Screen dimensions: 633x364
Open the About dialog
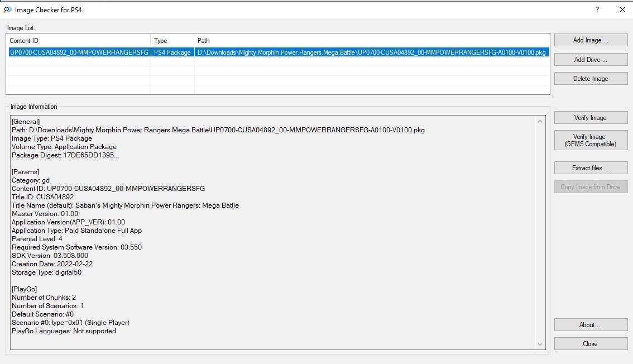coord(591,324)
